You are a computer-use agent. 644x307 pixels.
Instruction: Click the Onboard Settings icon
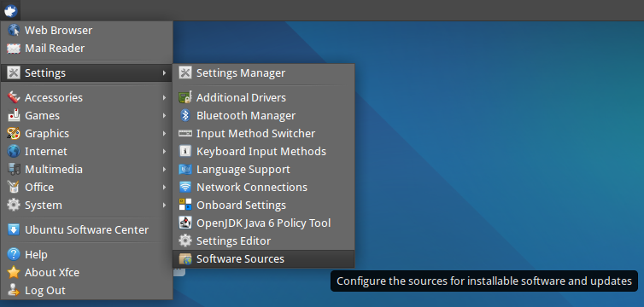185,205
